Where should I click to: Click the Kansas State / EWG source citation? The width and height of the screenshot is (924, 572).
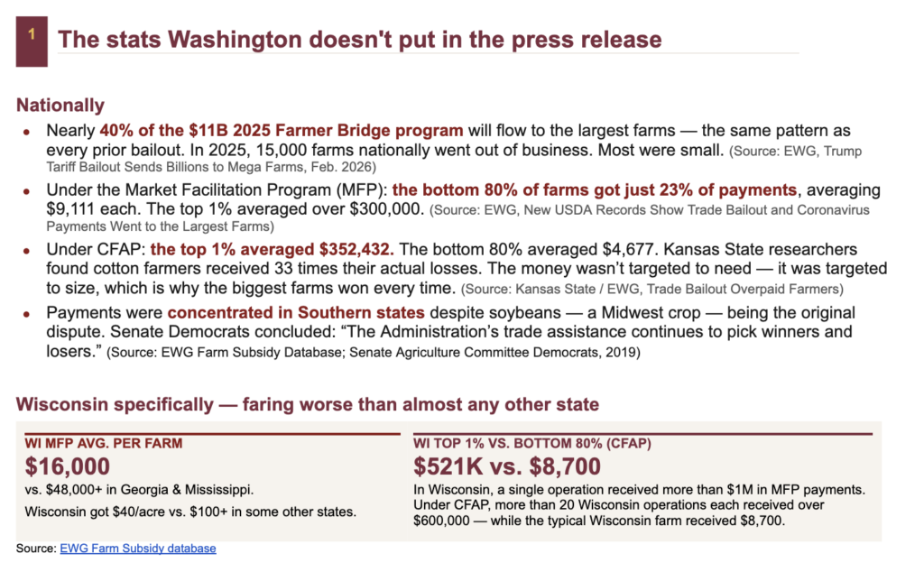point(652,290)
